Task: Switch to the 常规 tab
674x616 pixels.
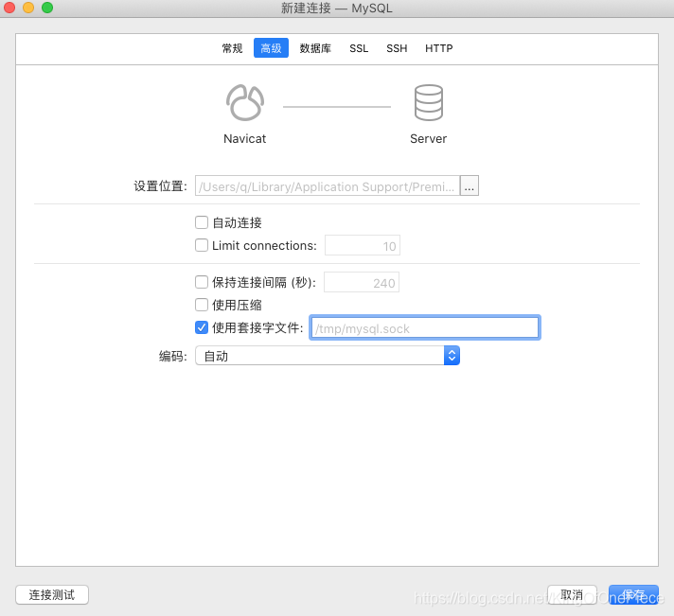Action: point(232,48)
